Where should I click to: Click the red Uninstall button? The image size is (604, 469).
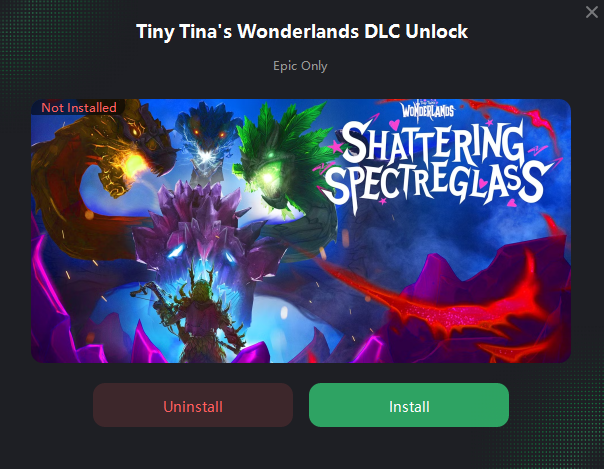pos(193,405)
